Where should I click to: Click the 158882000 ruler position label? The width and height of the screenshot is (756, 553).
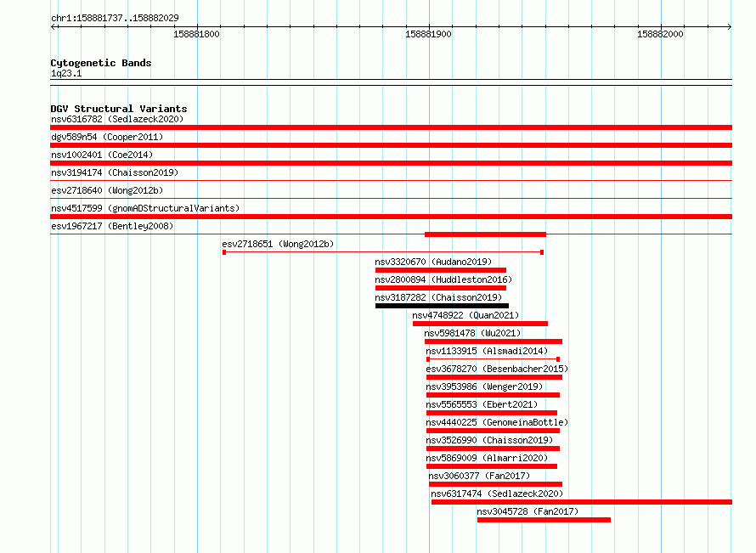point(660,34)
